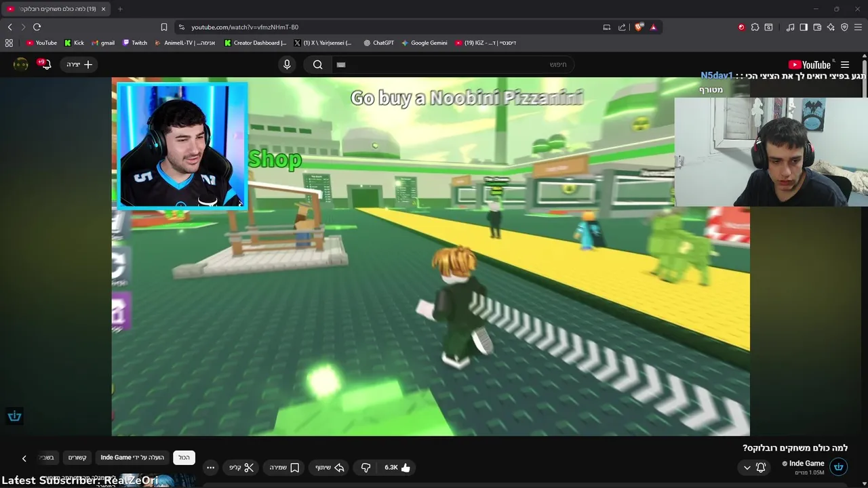Open Brave Rewards triangle icon
This screenshot has width=868, height=488.
click(653, 27)
